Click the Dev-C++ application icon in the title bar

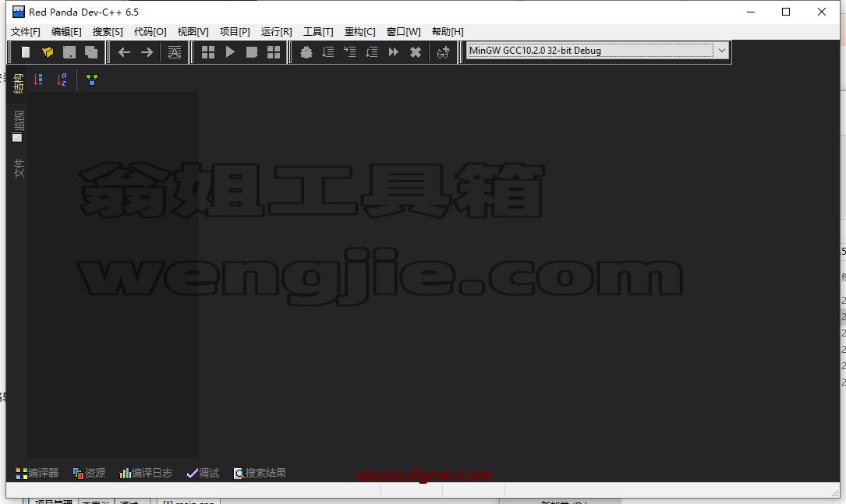point(19,12)
